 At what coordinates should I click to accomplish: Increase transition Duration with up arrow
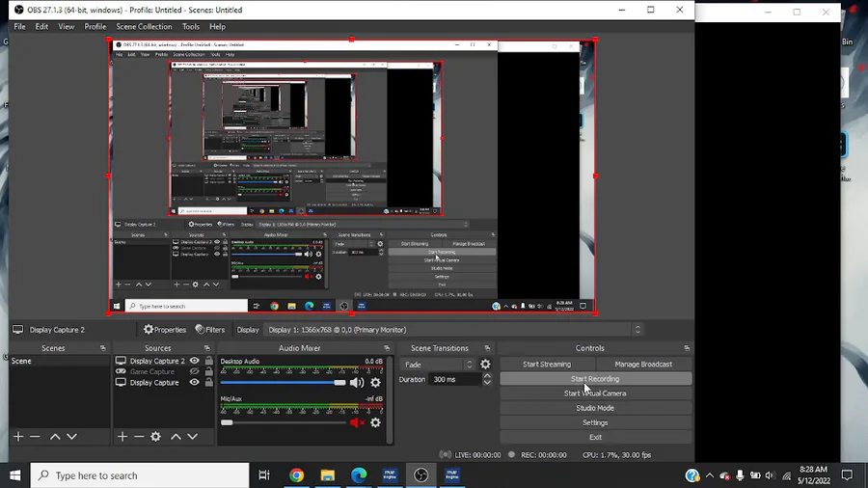(x=487, y=376)
